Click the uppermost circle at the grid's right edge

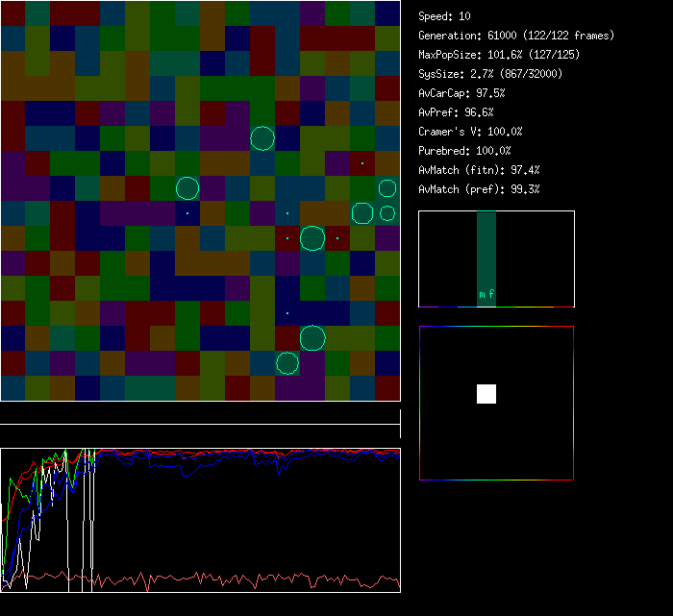click(x=387, y=188)
